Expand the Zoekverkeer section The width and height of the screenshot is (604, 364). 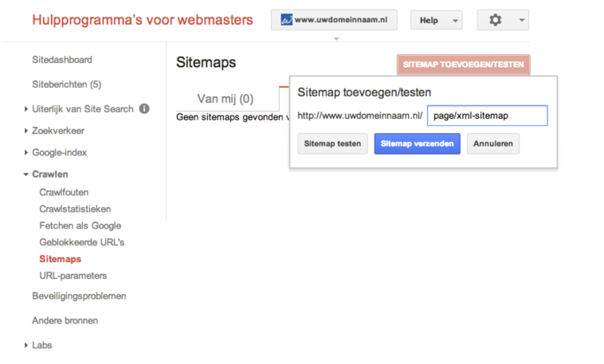click(x=58, y=131)
